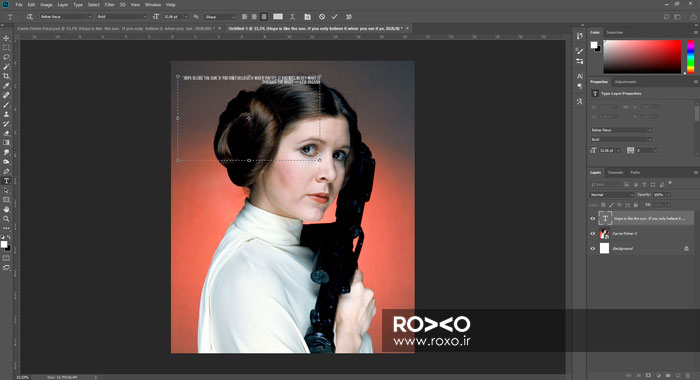The width and height of the screenshot is (700, 380).
Task: Select the Eraser tool
Action: pyautogui.click(x=6, y=133)
